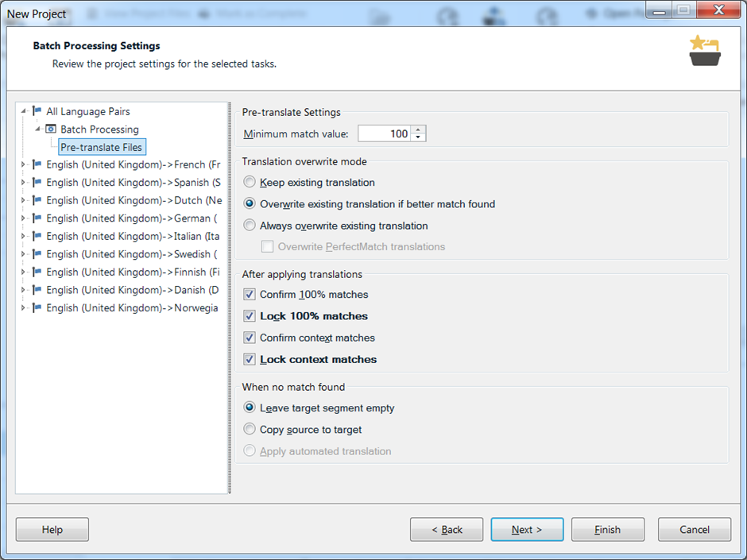The width and height of the screenshot is (747, 560).
Task: Select English (United Kingdom)->French row
Action: tap(134, 164)
